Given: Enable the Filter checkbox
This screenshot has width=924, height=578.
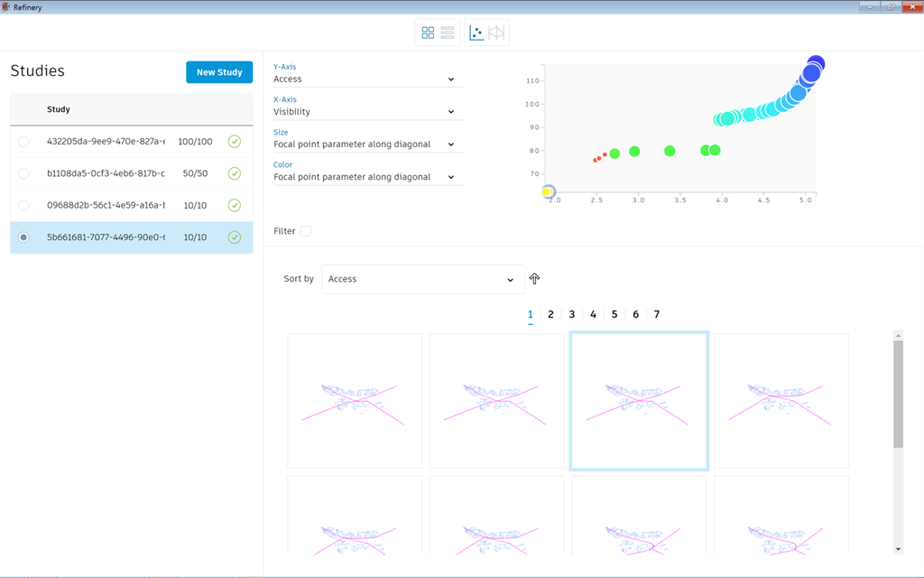Looking at the screenshot, I should [306, 231].
